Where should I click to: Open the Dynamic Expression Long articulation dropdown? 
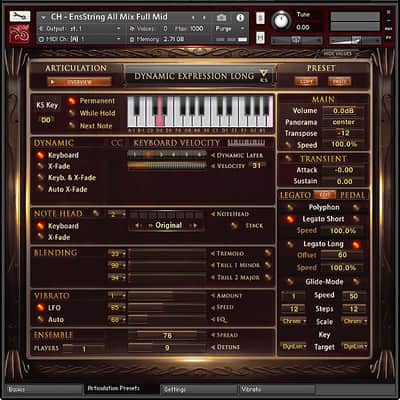tap(200, 76)
